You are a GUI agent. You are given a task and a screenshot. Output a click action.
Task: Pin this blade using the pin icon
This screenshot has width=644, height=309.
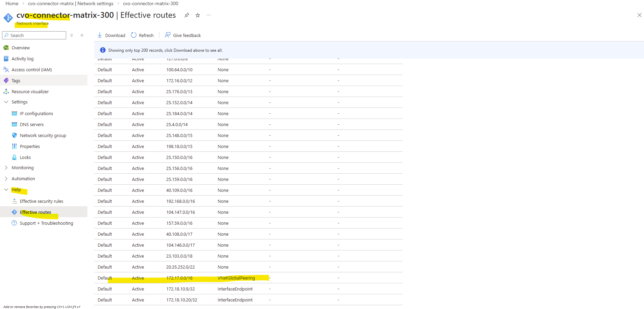187,15
